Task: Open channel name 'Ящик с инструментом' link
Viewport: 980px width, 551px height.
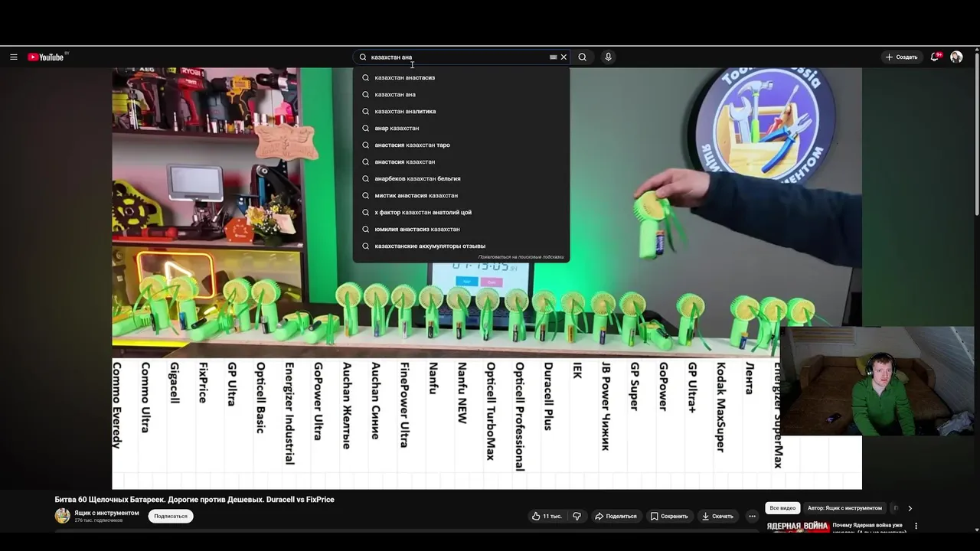Action: click(x=106, y=513)
